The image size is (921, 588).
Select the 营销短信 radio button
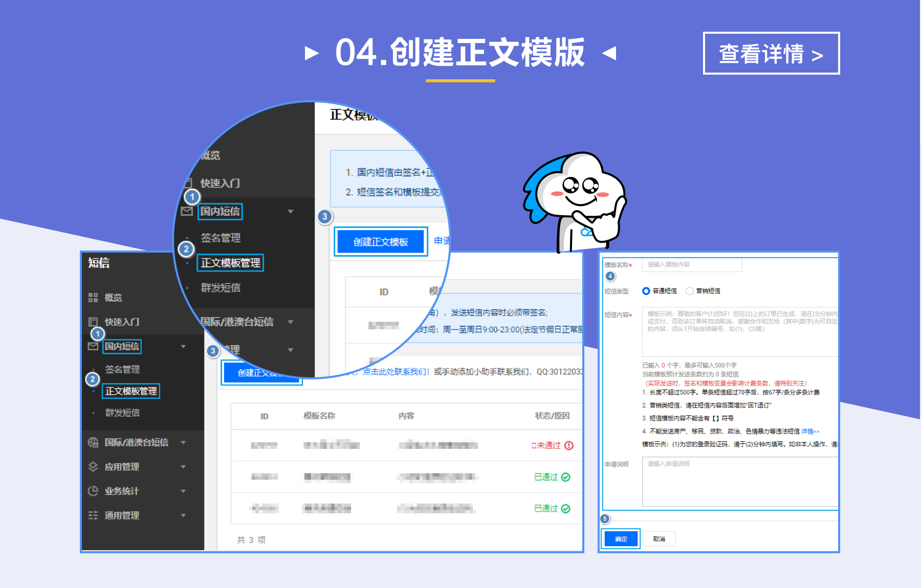point(690,291)
